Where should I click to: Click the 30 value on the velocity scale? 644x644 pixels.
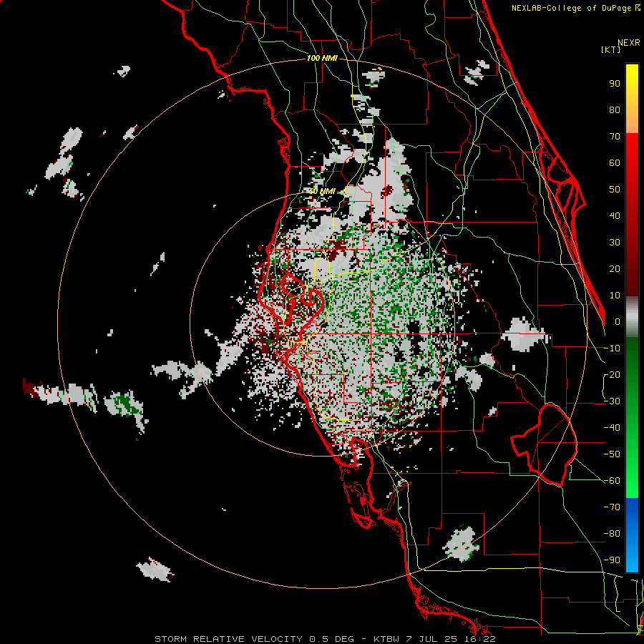point(615,243)
